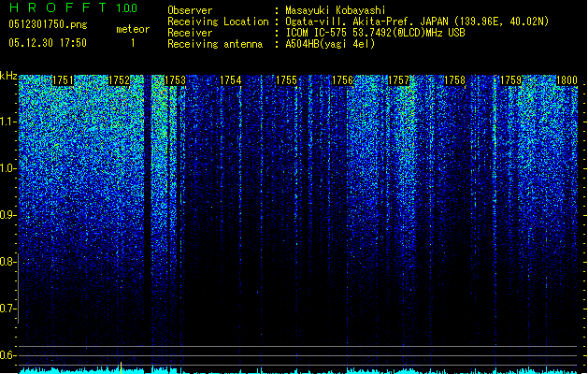Click the Receiver label

[x=190, y=33]
